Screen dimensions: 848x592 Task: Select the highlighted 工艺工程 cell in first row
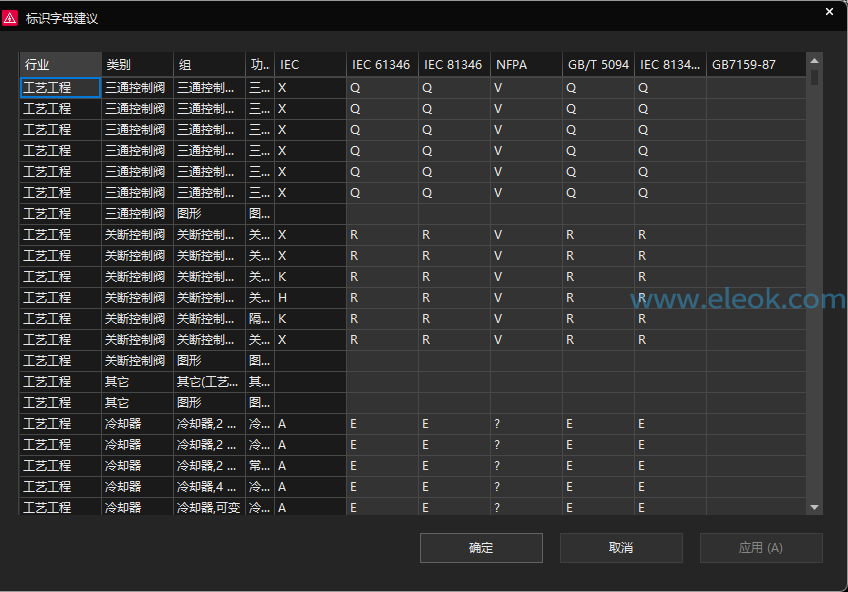tap(61, 88)
